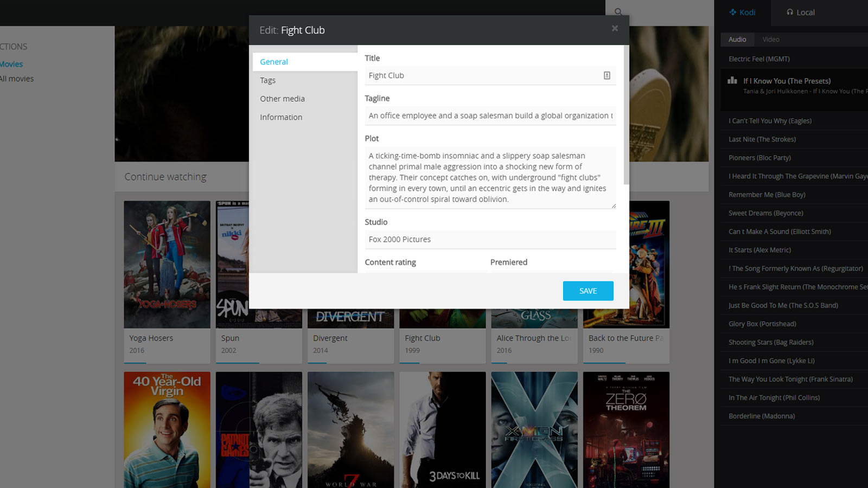Open the All movies sidebar link
Image resolution: width=868 pixels, height=488 pixels.
17,79
